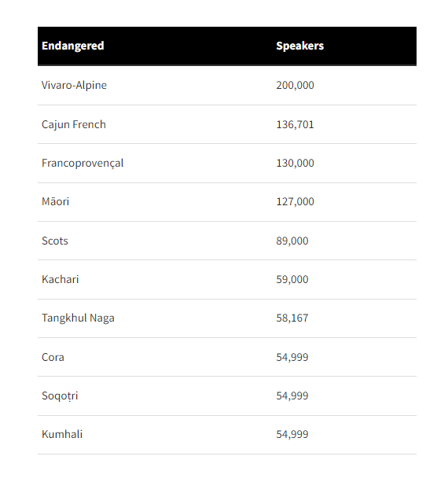The height and width of the screenshot is (482, 448).
Task: Select the Māori language cell
Action: tap(55, 201)
